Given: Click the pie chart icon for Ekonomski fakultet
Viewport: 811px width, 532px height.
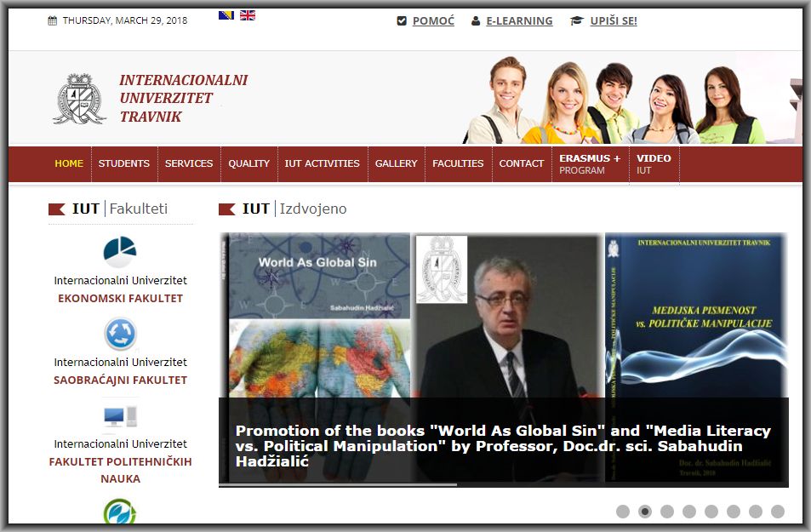Looking at the screenshot, I should click(x=120, y=250).
